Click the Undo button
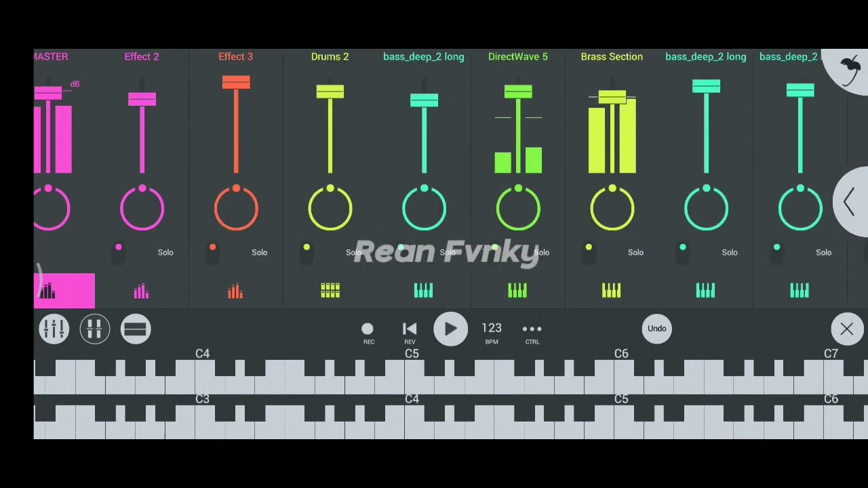Viewport: 868px width, 488px height. click(x=657, y=329)
